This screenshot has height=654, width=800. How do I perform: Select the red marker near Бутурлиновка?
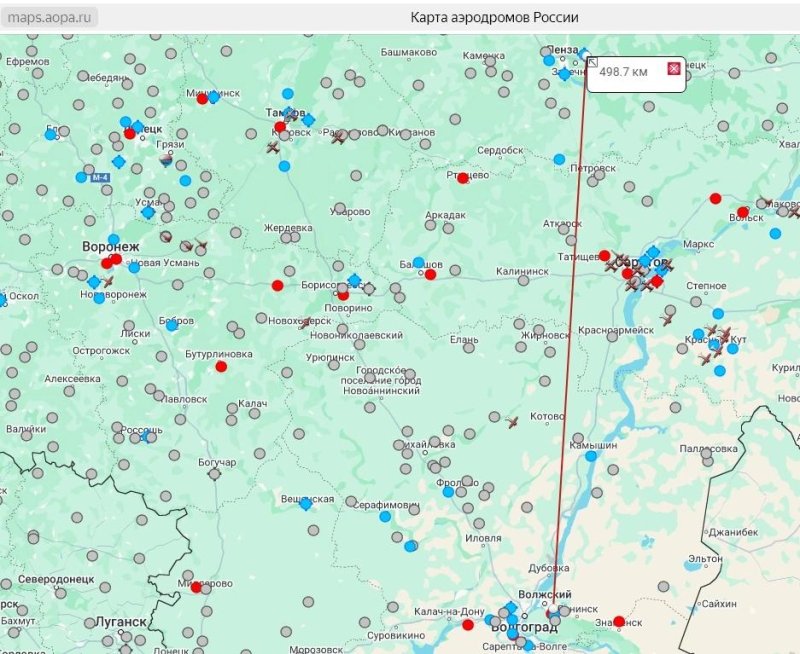pyautogui.click(x=221, y=366)
